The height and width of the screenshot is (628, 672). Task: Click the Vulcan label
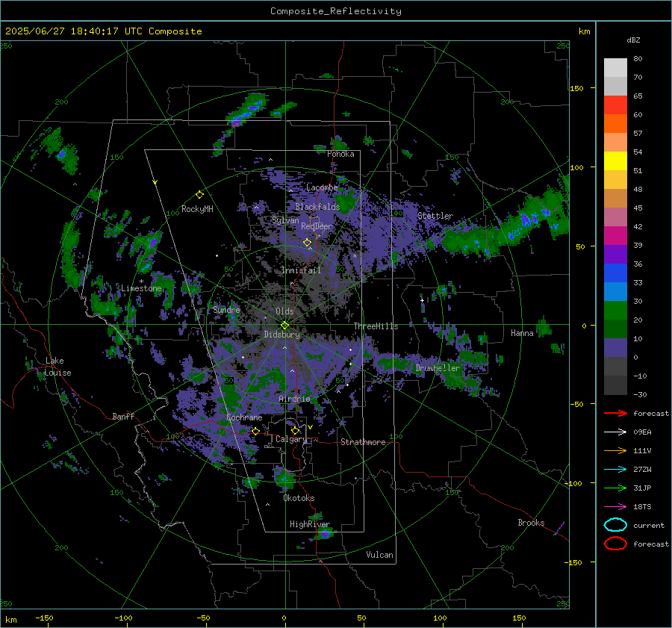pyautogui.click(x=380, y=555)
